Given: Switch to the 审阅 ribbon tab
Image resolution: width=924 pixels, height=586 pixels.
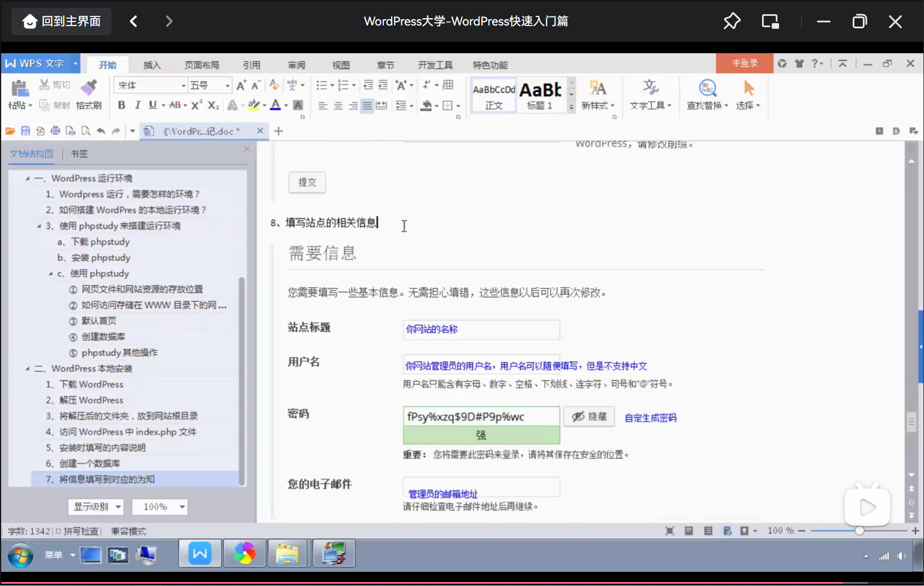Looking at the screenshot, I should coord(296,65).
